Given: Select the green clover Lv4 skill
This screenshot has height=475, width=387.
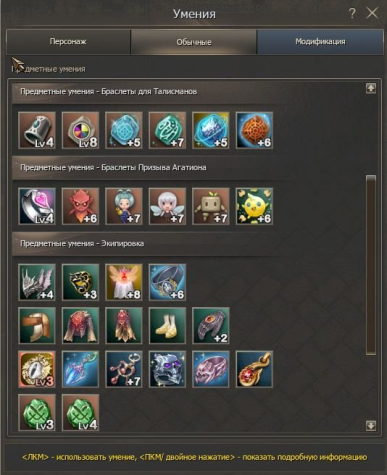Looking at the screenshot, I should (81, 413).
